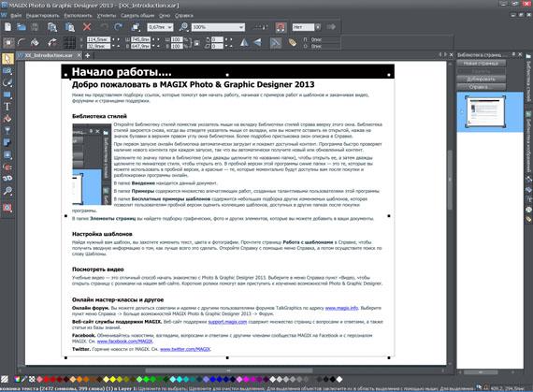The height and width of the screenshot is (392, 533).
Task: Open the color editor icon on color line
Action: 17,379
